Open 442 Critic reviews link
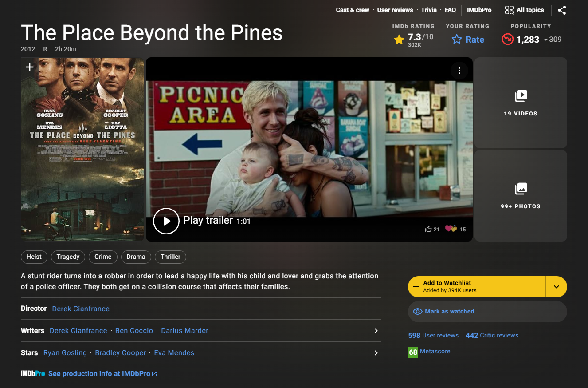Image resolution: width=588 pixels, height=388 pixels. point(492,335)
